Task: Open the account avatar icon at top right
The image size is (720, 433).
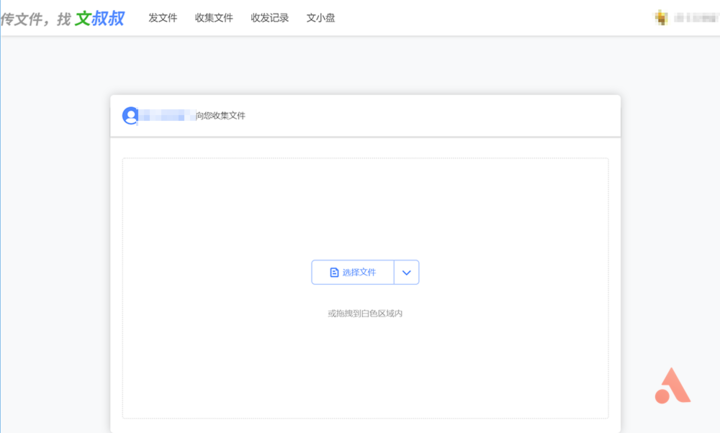Action: point(661,17)
